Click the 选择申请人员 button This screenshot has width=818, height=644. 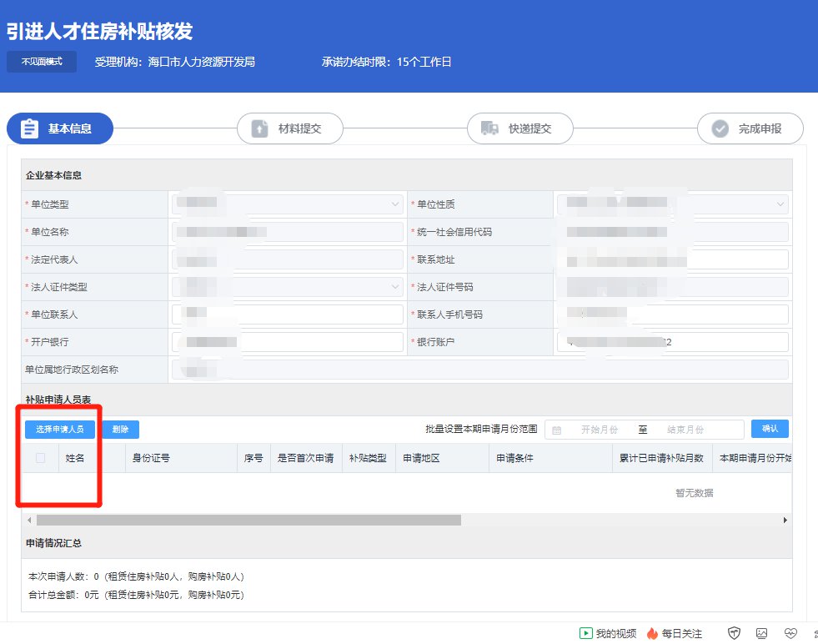click(60, 430)
